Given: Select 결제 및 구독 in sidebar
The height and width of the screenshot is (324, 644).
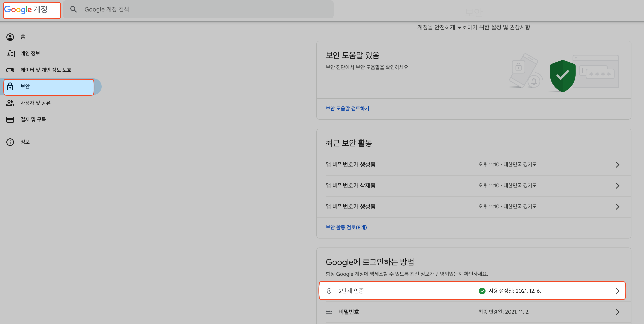Looking at the screenshot, I should click(33, 119).
